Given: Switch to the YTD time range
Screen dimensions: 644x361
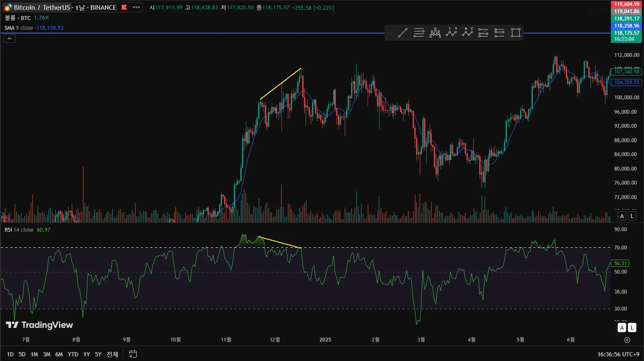Looking at the screenshot, I should pos(73,354).
